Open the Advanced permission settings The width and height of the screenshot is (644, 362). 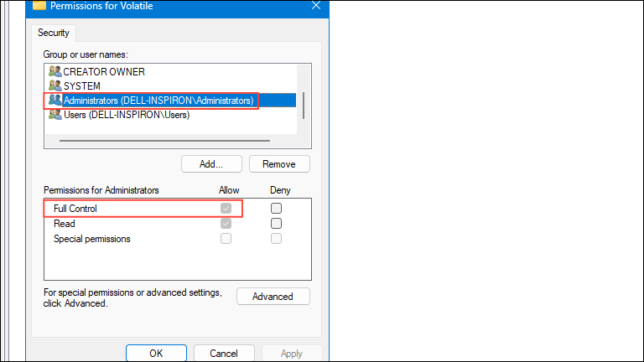(x=273, y=297)
